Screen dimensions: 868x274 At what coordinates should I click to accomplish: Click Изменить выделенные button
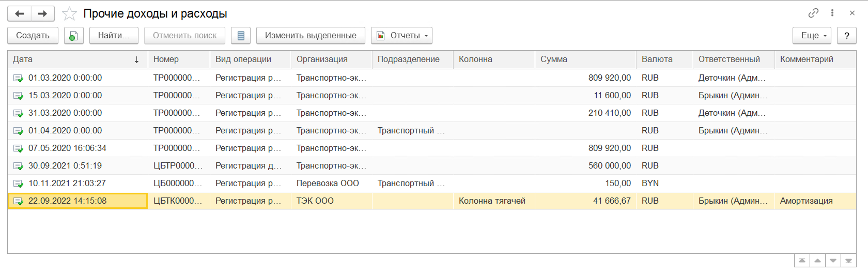click(311, 36)
